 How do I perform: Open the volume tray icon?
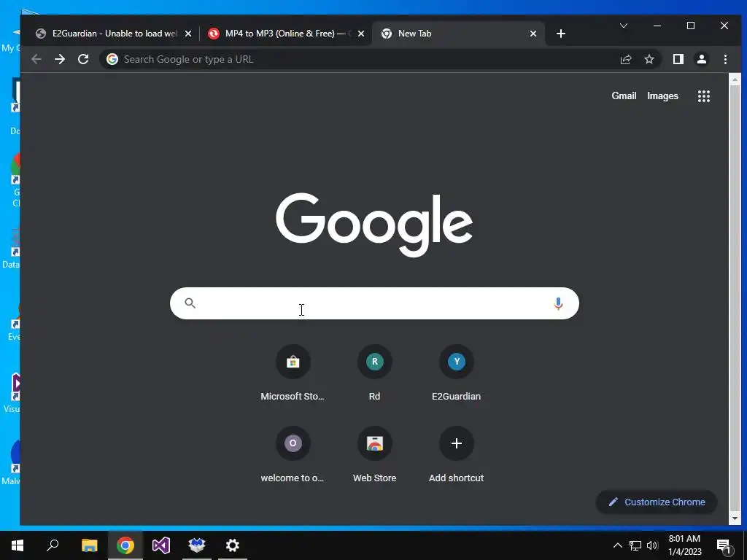(652, 545)
